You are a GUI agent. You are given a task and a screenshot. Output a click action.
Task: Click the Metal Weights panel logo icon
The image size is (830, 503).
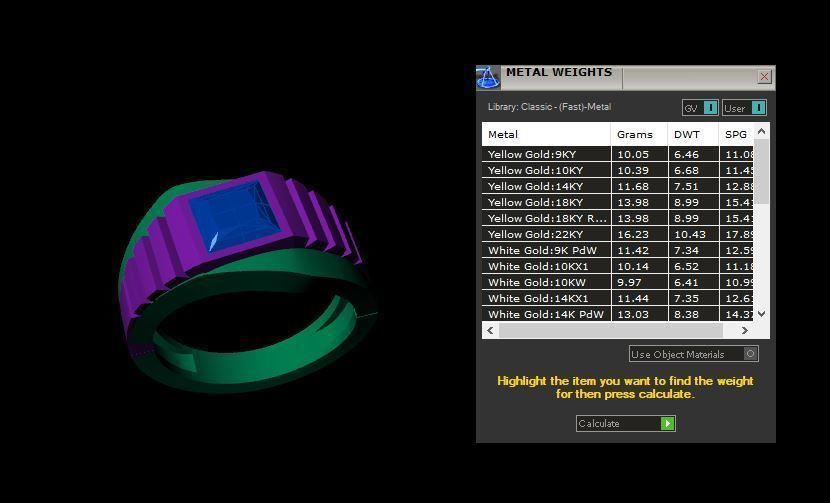pyautogui.click(x=488, y=77)
